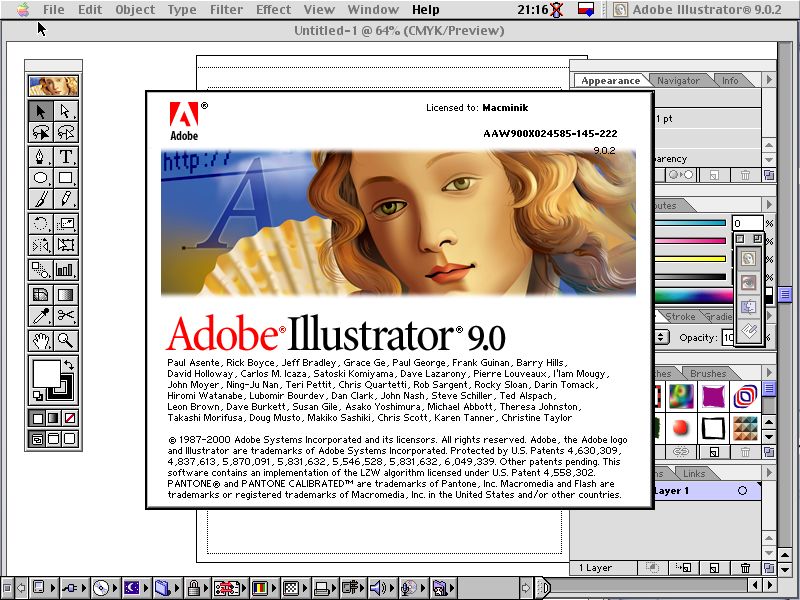Switch to the Stroke tab
This screenshot has height=600, width=800.
[x=681, y=317]
